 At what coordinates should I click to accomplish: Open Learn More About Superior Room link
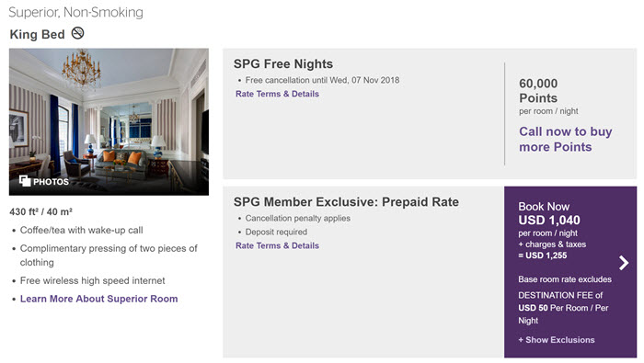click(99, 299)
